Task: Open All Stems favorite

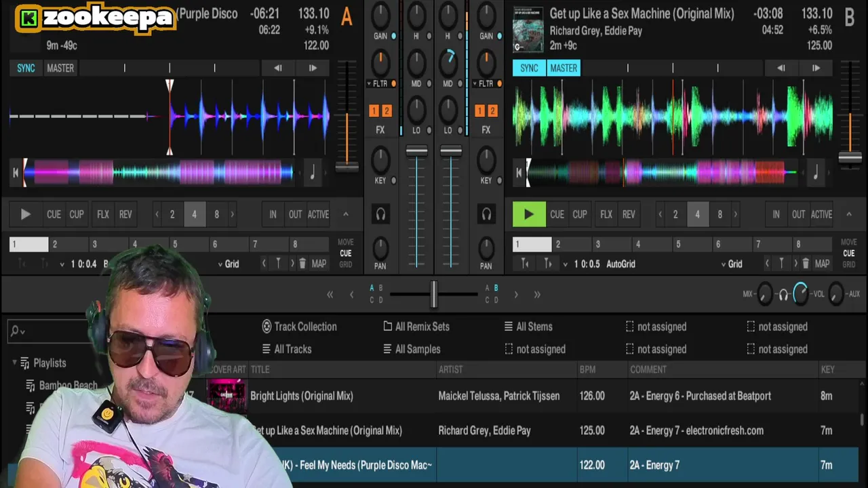Action: 528,327
